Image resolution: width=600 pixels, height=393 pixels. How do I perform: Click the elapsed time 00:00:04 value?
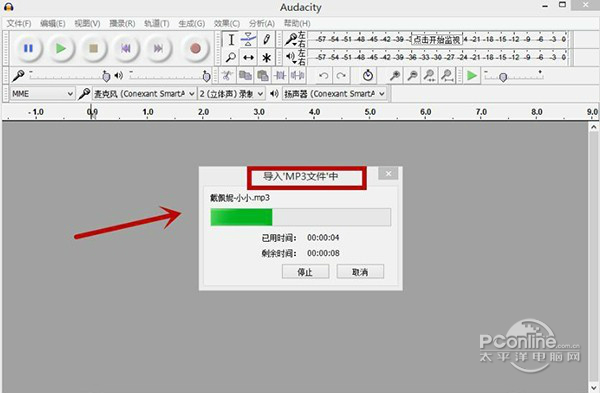(x=323, y=238)
